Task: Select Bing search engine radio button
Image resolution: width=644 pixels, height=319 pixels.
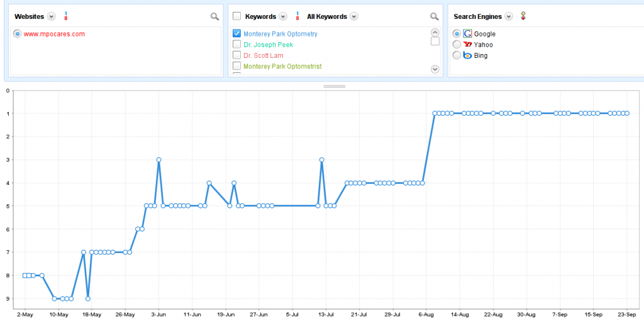Action: click(x=457, y=55)
